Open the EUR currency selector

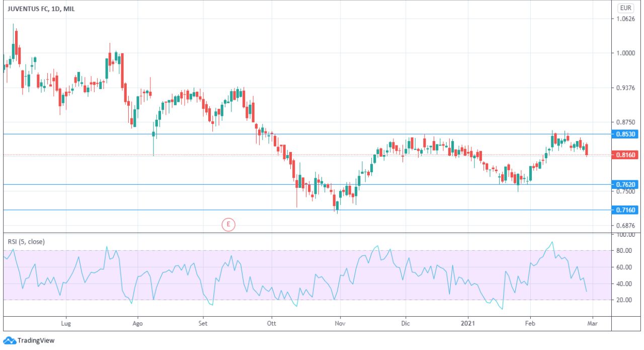625,8
